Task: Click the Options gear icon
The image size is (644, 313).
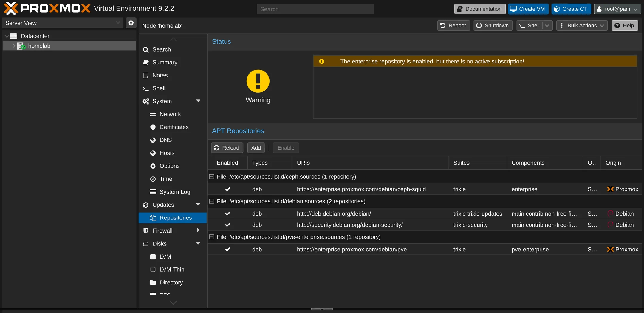Action: pos(153,166)
